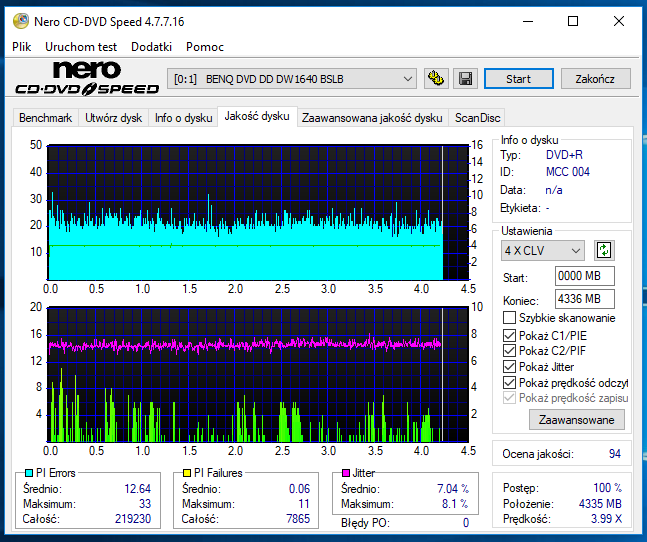Click the Nero CD-DVD Speed logo

(x=87, y=78)
